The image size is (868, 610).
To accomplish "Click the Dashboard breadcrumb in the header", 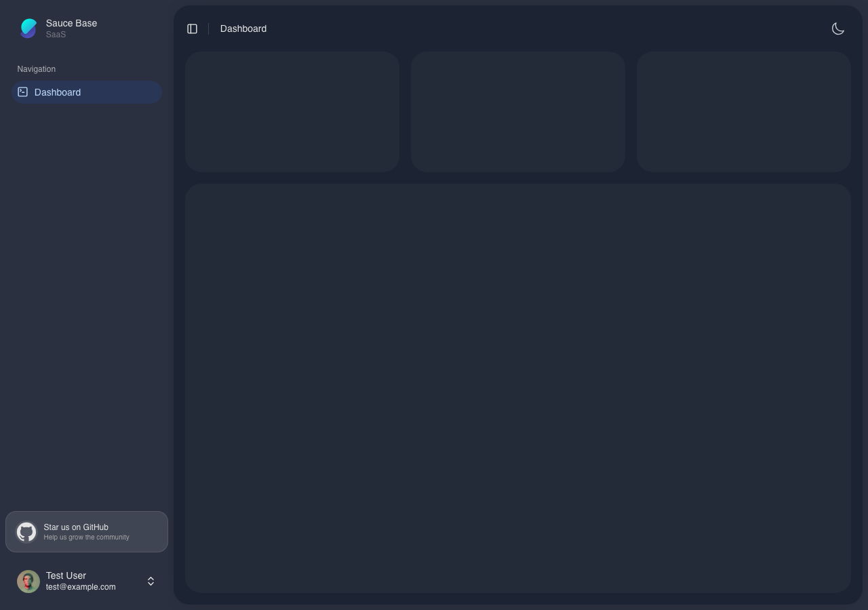I will (243, 28).
